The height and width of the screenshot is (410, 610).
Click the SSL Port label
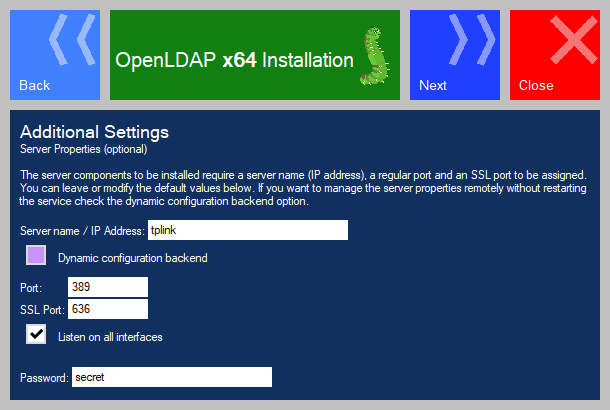(42, 310)
